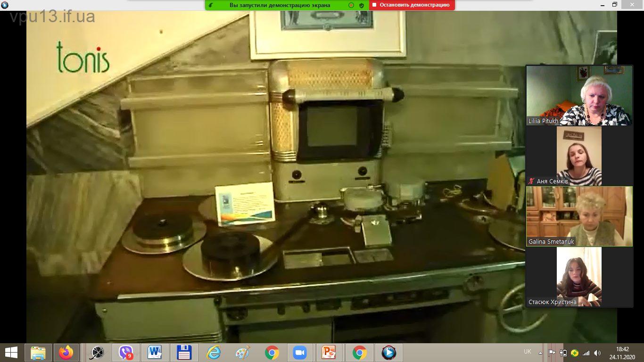
Task: Click the recording indicator circle icon
Action: (x=351, y=5)
